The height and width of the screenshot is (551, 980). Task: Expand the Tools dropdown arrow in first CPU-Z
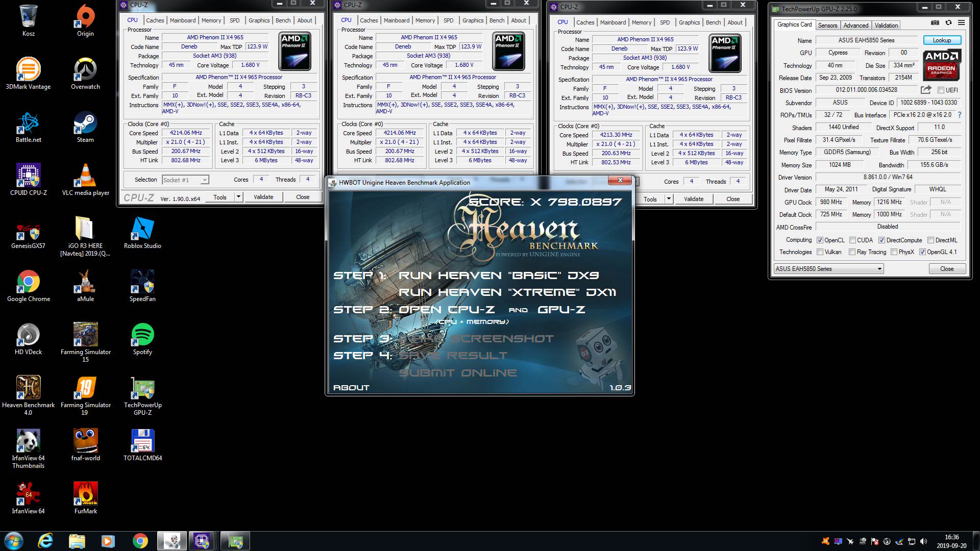pyautogui.click(x=238, y=197)
